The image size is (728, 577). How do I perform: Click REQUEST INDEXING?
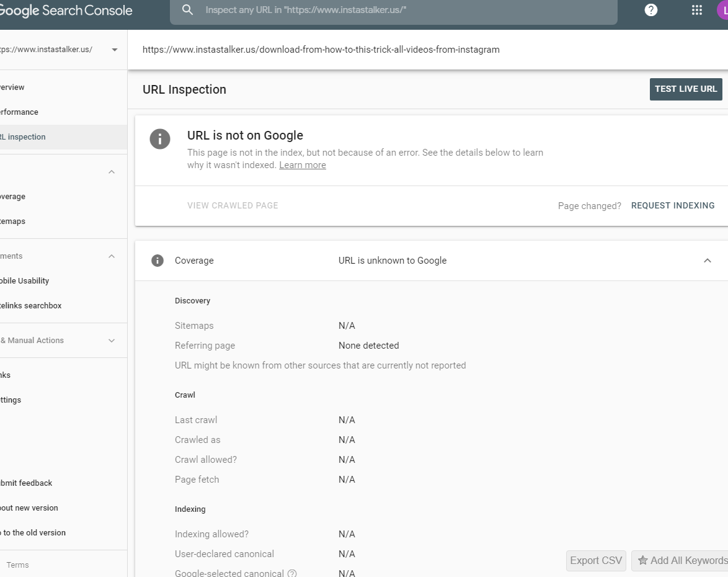pos(673,205)
